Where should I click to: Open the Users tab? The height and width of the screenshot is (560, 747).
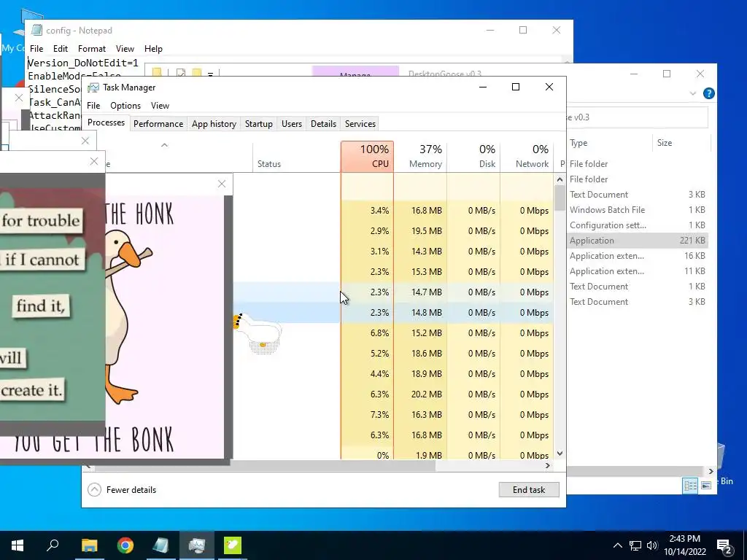pyautogui.click(x=292, y=124)
